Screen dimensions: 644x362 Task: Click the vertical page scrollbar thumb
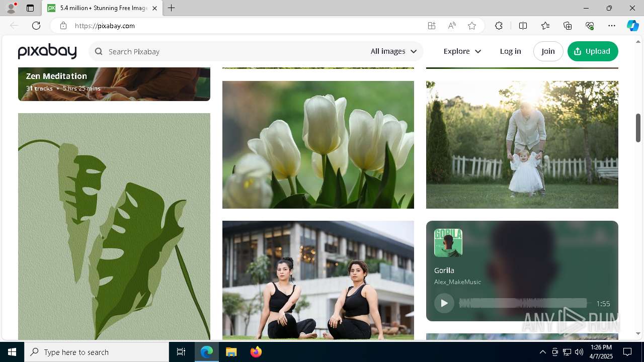click(x=638, y=128)
